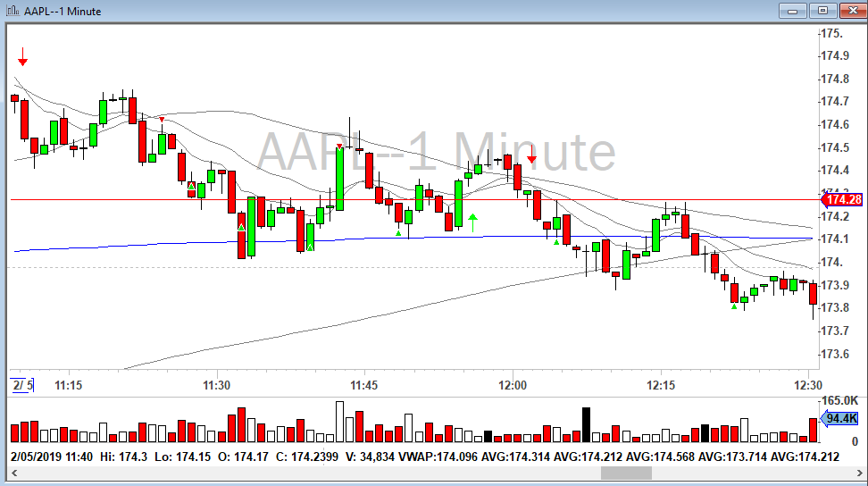The width and height of the screenshot is (868, 486).
Task: Close the AAPL chart window
Action: pyautogui.click(x=850, y=11)
